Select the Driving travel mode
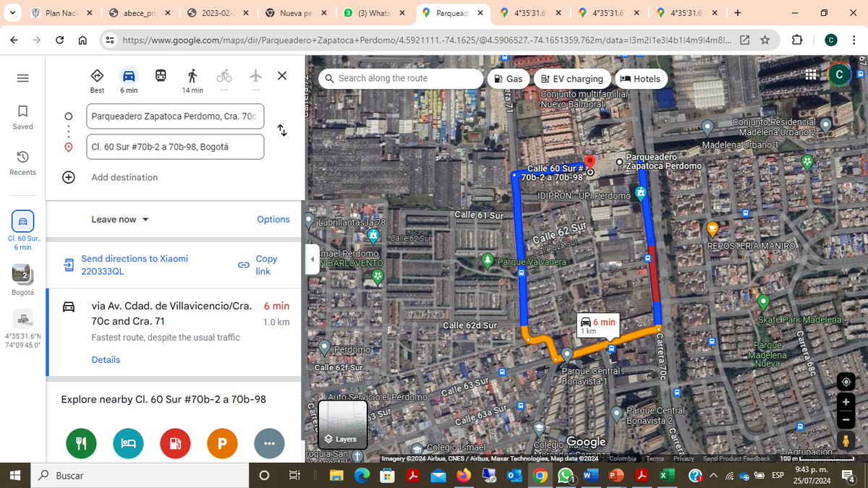 (129, 75)
